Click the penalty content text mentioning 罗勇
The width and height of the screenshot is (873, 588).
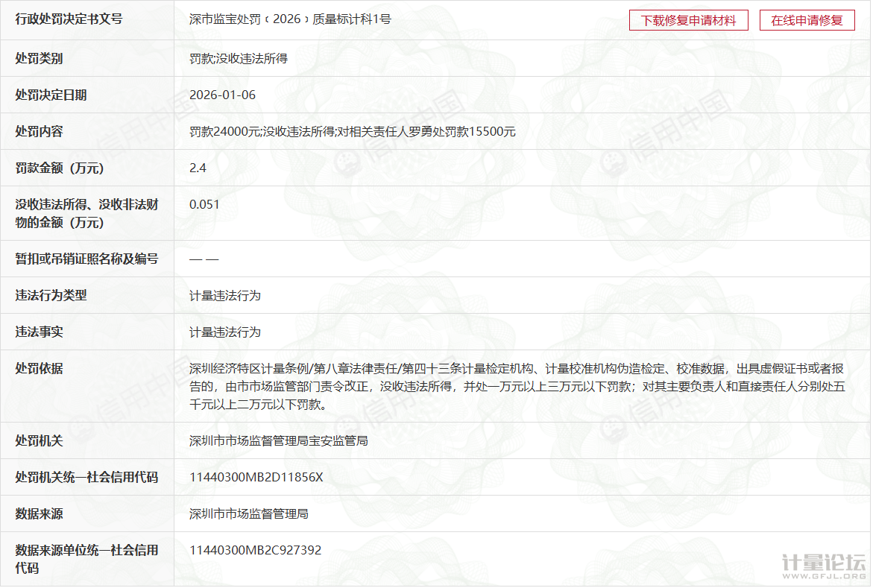352,131
